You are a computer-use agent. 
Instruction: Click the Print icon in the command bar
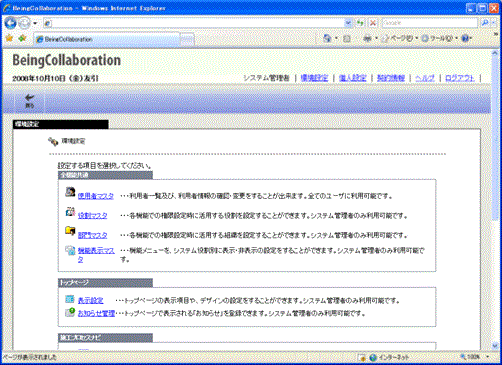coord(367,39)
